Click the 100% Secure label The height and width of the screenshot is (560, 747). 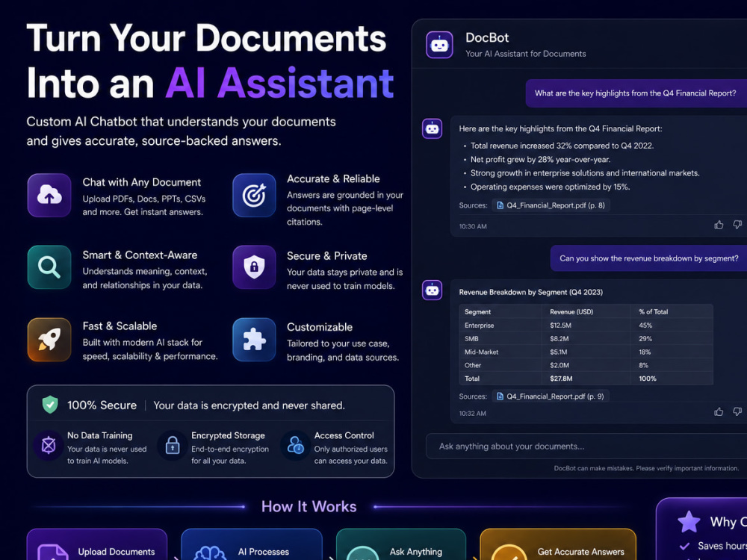pos(102,405)
